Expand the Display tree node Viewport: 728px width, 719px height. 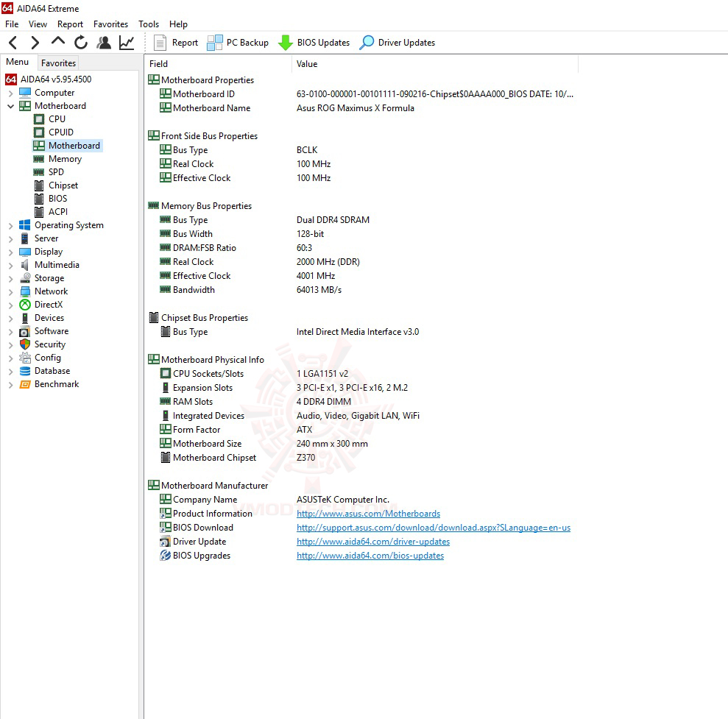[11, 252]
